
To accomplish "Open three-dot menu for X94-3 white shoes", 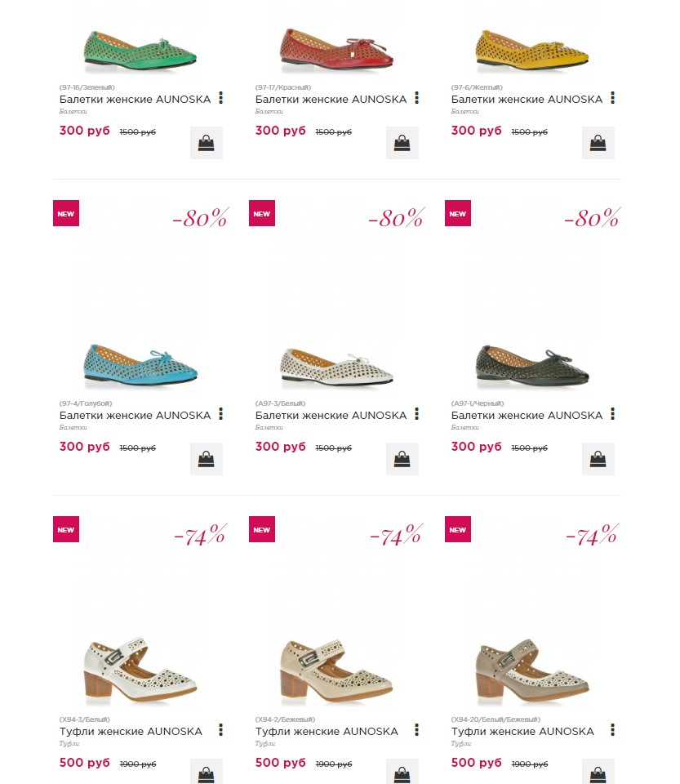I will point(221,730).
